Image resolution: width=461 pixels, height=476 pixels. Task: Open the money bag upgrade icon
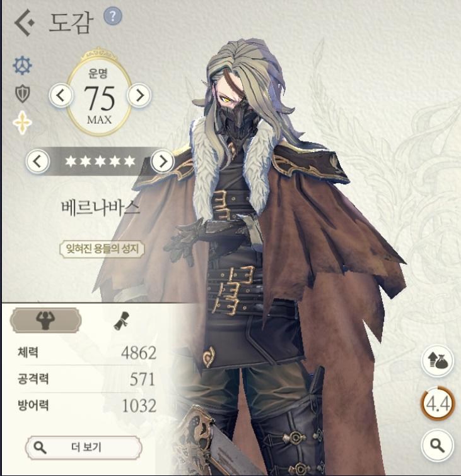click(437, 360)
